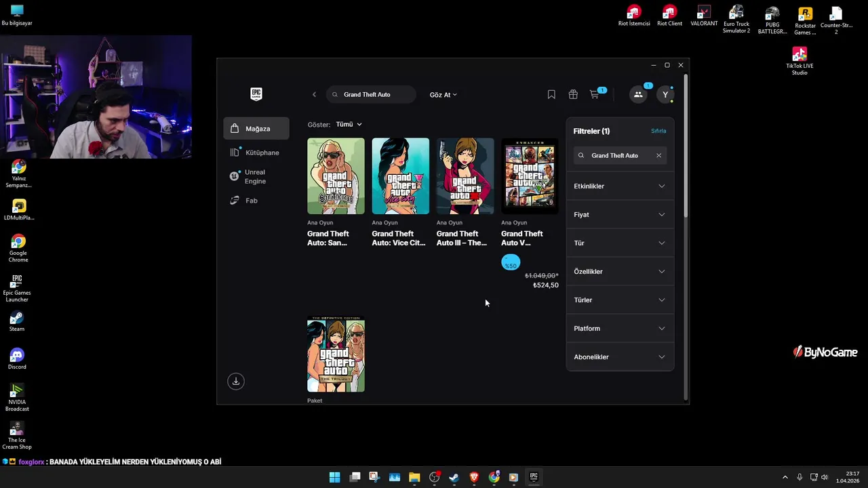This screenshot has height=488, width=868.
Task: Open Counter-Strike 2 desktop shortcut
Action: pyautogui.click(x=836, y=20)
